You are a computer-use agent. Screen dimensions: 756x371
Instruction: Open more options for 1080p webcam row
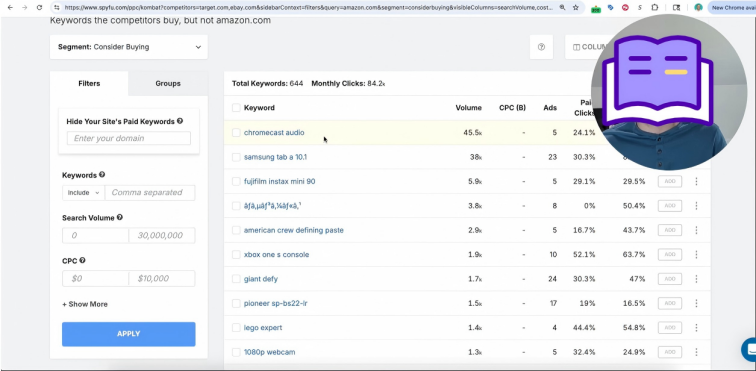click(696, 352)
